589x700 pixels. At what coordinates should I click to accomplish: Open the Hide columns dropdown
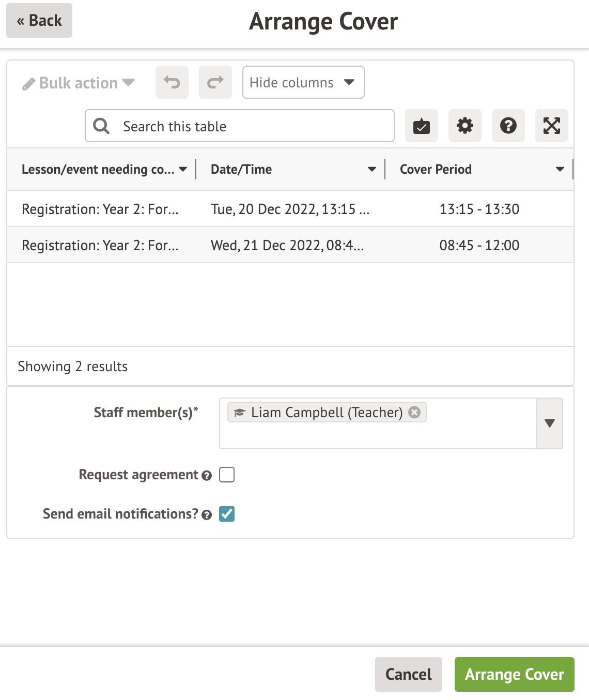[303, 82]
